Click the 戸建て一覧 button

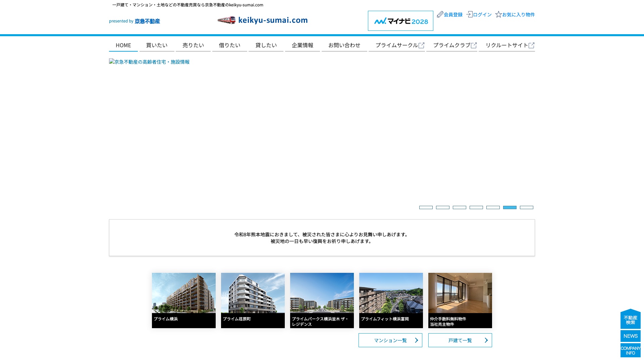(x=460, y=340)
